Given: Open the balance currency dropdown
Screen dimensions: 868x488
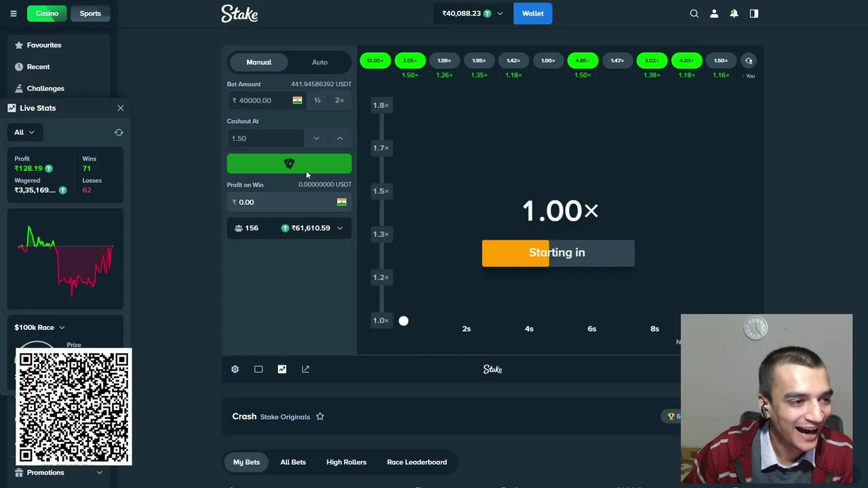Looking at the screenshot, I should point(500,14).
